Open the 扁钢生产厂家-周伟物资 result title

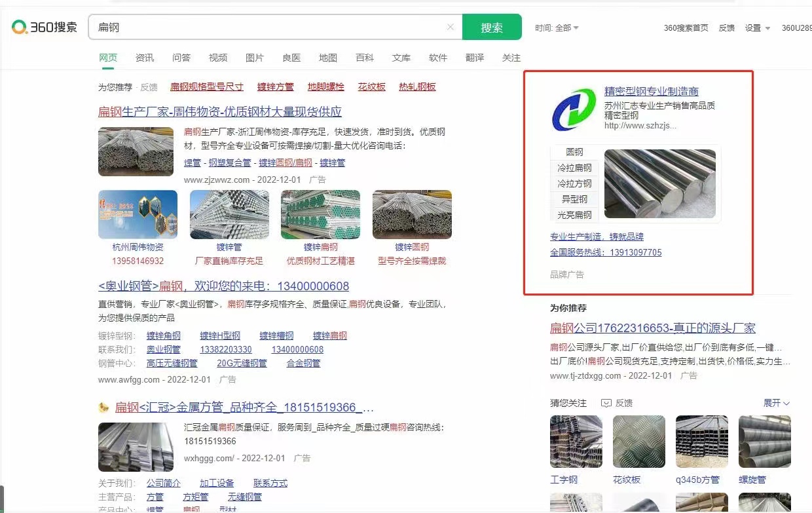pyautogui.click(x=220, y=111)
